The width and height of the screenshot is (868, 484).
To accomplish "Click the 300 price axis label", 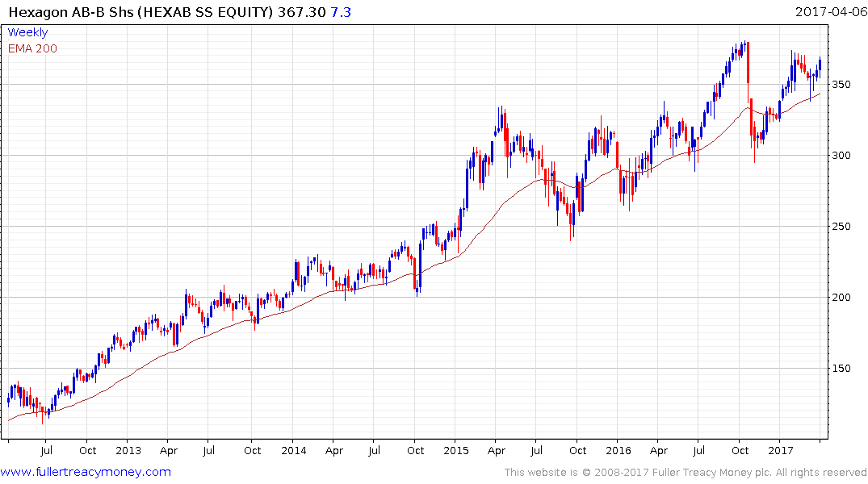I will click(x=841, y=156).
